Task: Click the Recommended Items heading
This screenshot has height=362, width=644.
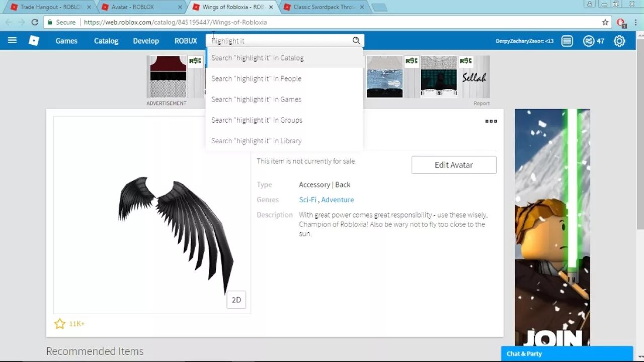Action: [x=95, y=351]
